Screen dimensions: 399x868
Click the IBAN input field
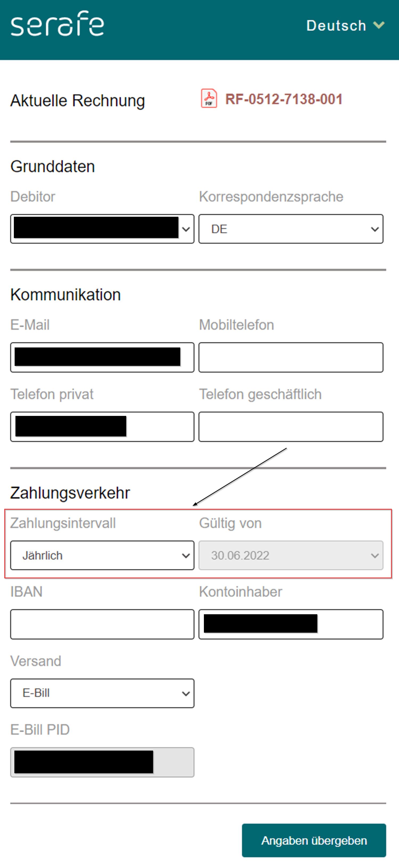coord(102,624)
